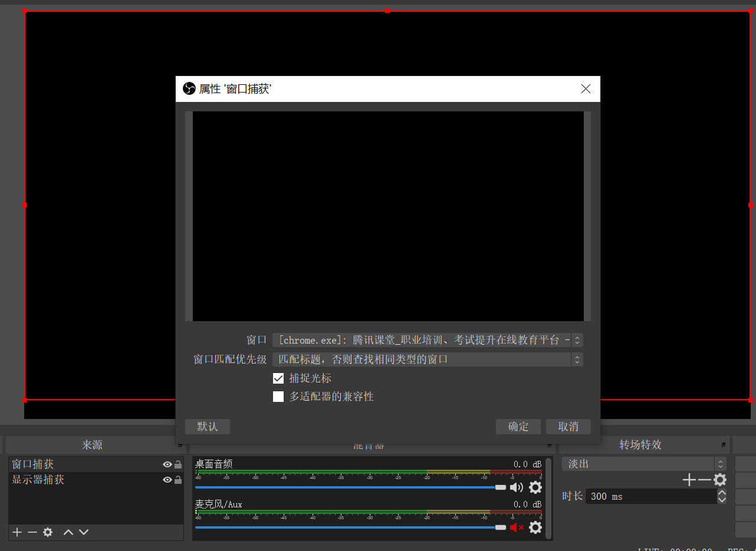Image resolution: width=756 pixels, height=551 pixels.
Task: Click the mixer panel vertical scrollbar
Action: pyautogui.click(x=548, y=498)
